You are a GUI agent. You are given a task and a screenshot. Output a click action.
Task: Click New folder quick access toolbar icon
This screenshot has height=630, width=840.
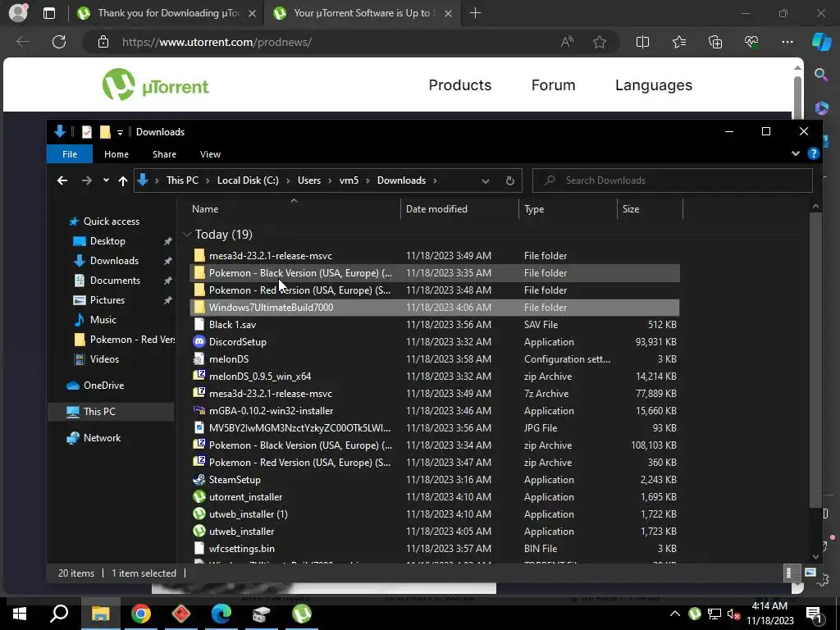click(105, 132)
